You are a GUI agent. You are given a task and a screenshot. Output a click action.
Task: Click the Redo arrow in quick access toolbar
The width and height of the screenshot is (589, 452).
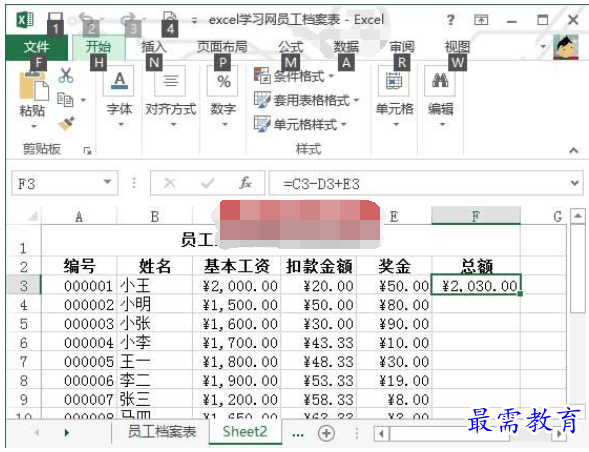(130, 18)
